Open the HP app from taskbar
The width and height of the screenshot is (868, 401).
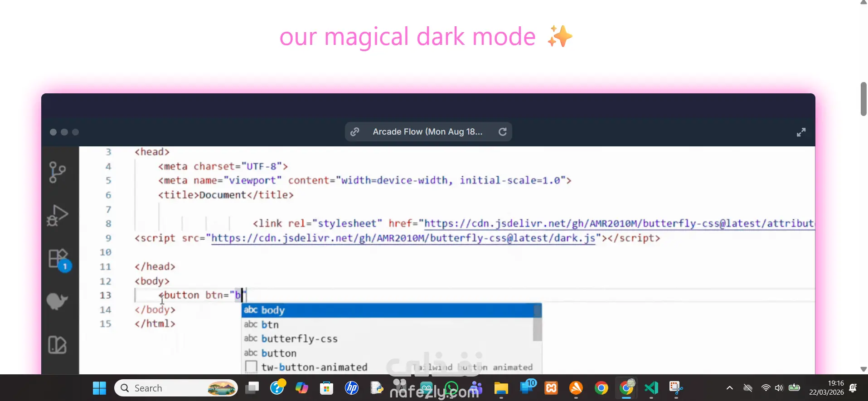[351, 388]
